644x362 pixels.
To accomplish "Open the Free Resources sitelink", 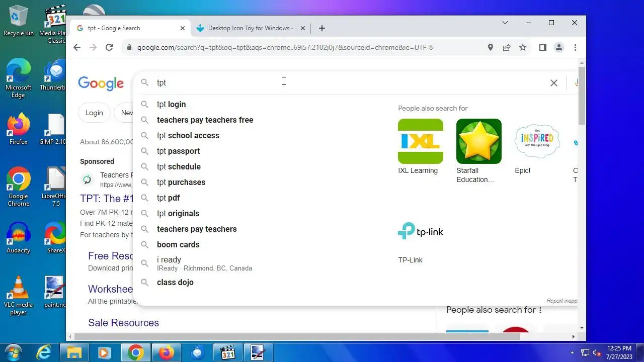I will (111, 255).
